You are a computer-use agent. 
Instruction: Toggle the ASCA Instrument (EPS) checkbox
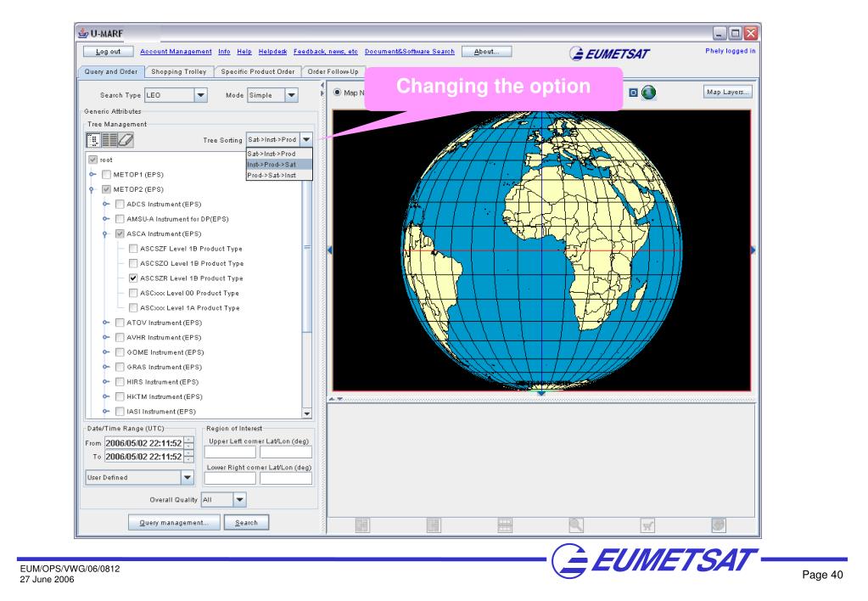(x=120, y=233)
